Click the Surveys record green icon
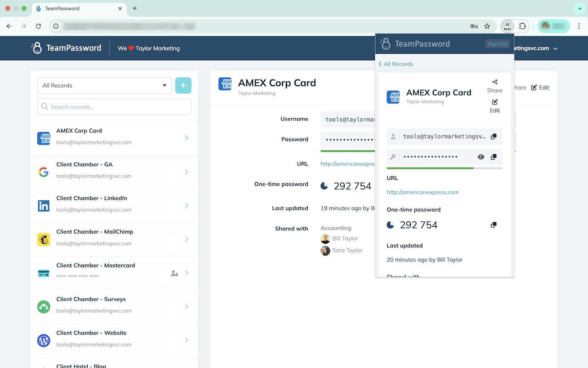The width and height of the screenshot is (588, 368). click(44, 307)
